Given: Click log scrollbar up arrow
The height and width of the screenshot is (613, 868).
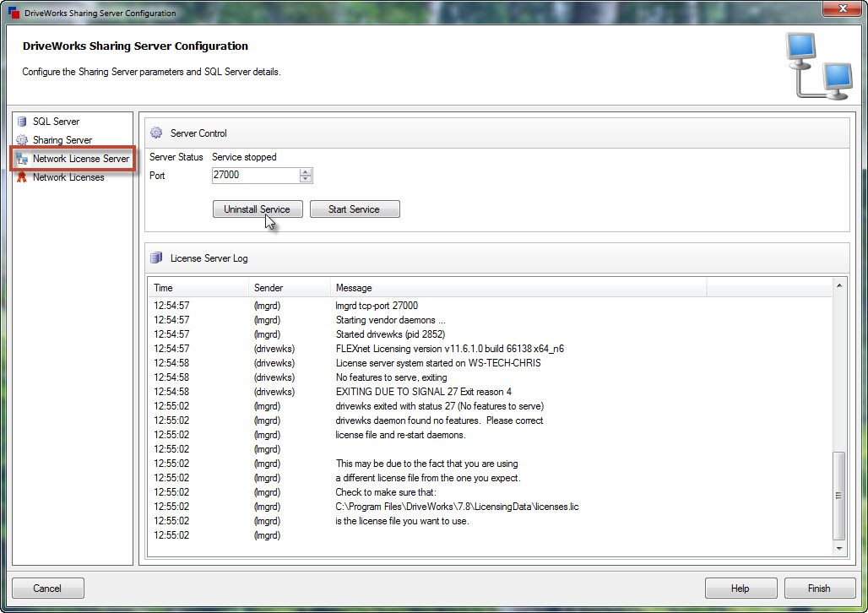Looking at the screenshot, I should 839,285.
